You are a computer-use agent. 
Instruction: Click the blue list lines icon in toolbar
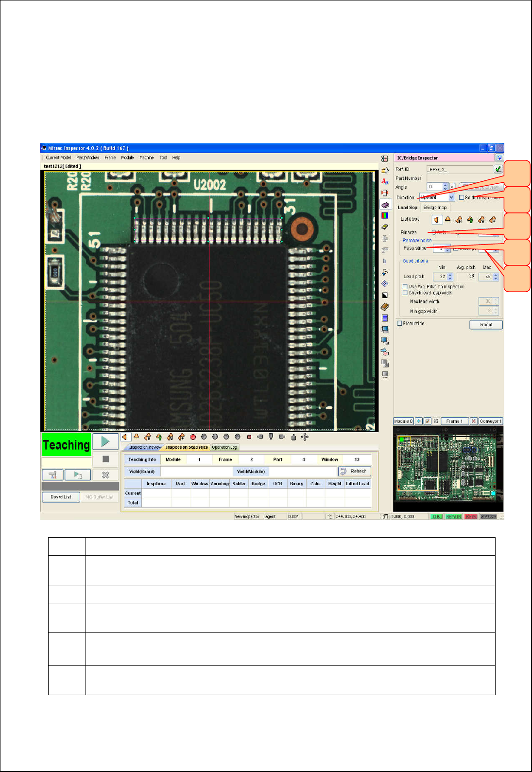point(385,318)
